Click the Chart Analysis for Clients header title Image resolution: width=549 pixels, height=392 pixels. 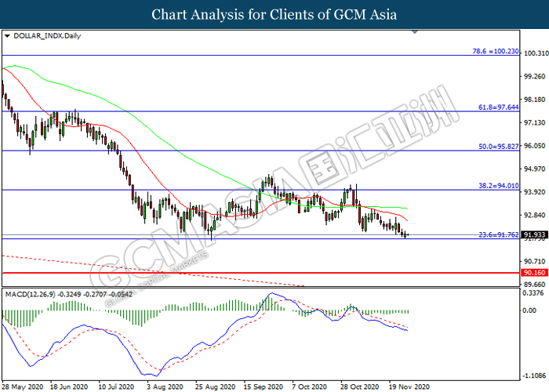(274, 14)
